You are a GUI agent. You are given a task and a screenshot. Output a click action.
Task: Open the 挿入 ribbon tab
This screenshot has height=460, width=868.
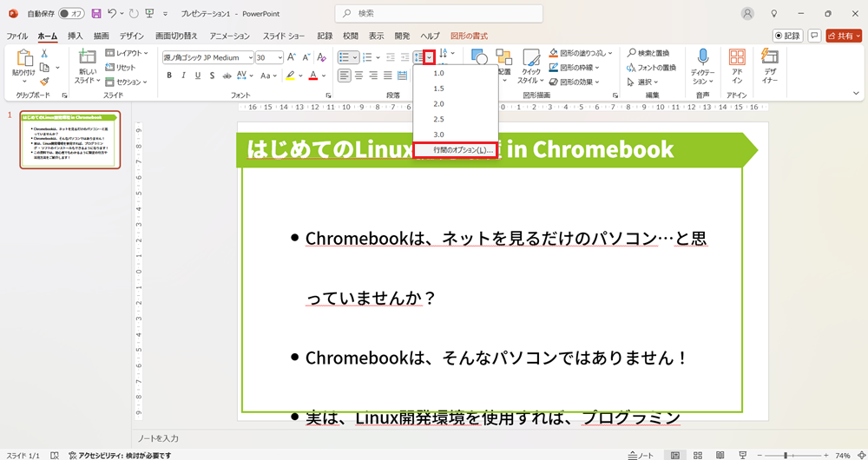(x=76, y=36)
